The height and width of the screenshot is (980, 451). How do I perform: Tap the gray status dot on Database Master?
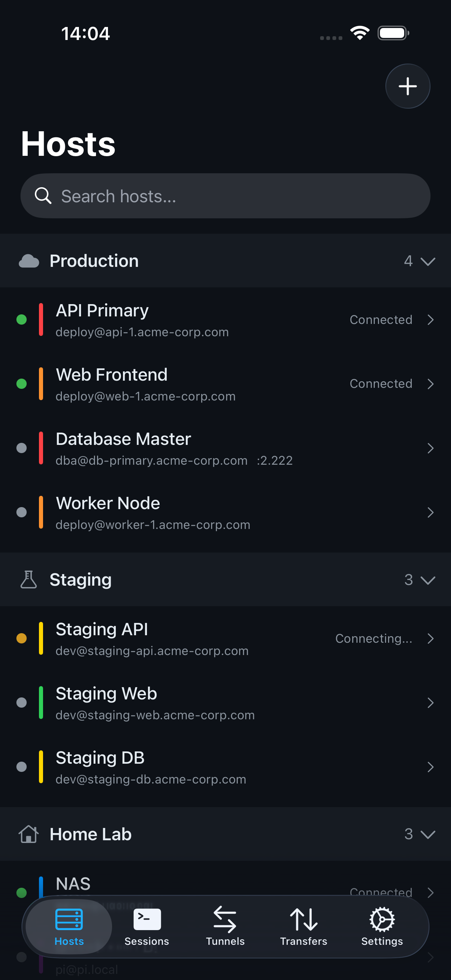coord(22,448)
